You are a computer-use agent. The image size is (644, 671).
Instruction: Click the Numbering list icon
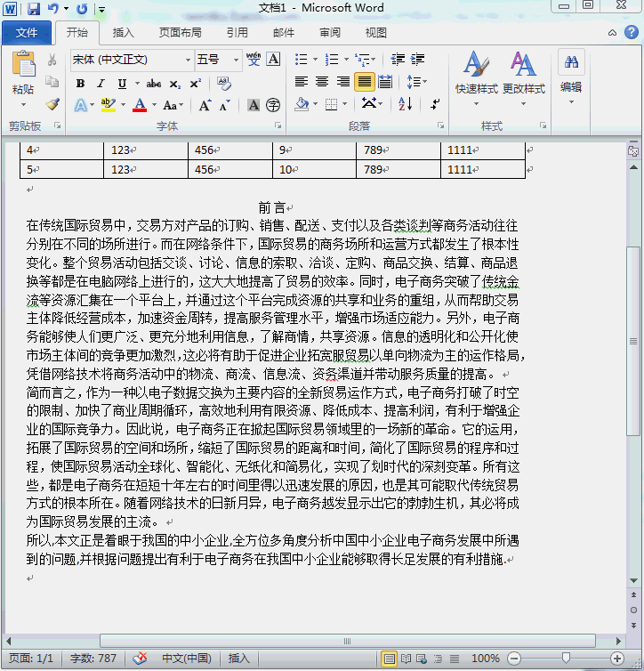click(x=332, y=60)
